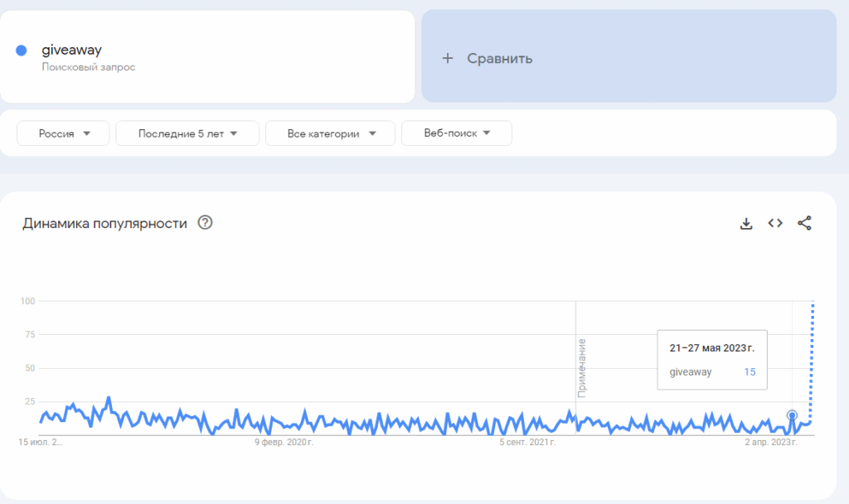Open help icon beside Динамика популярности
The width and height of the screenshot is (849, 504).
pyautogui.click(x=206, y=223)
